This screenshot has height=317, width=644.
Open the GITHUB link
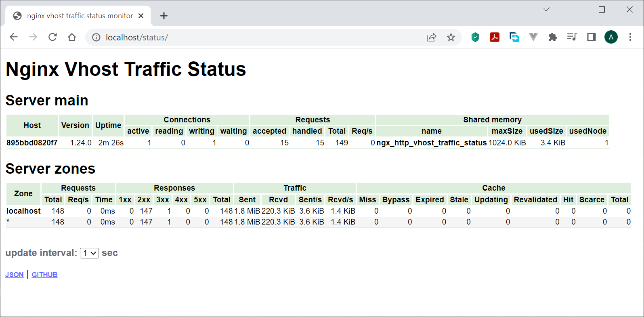point(45,275)
